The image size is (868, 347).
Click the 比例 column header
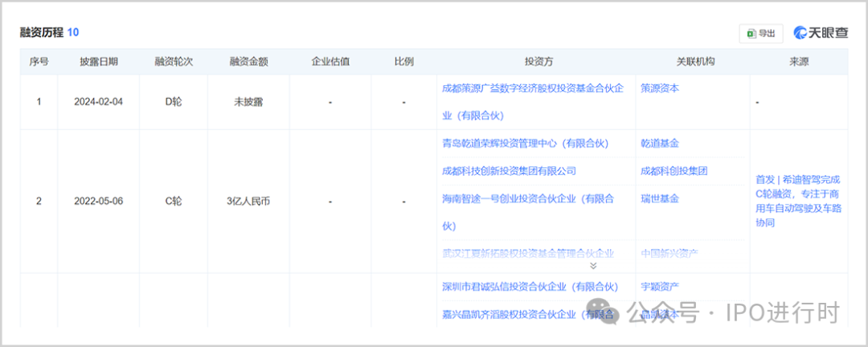click(404, 62)
